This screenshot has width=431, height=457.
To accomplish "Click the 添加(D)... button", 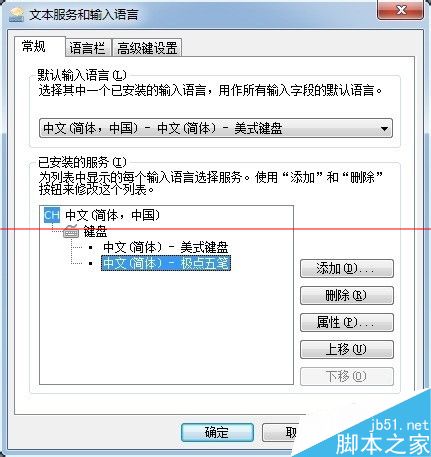I will point(347,268).
